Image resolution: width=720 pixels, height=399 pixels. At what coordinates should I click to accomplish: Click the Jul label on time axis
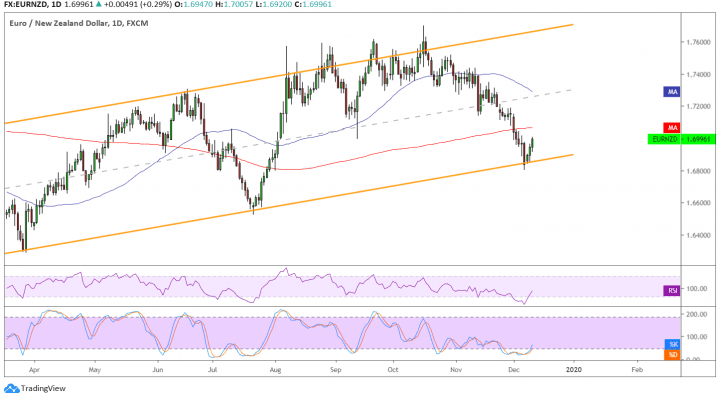point(212,370)
